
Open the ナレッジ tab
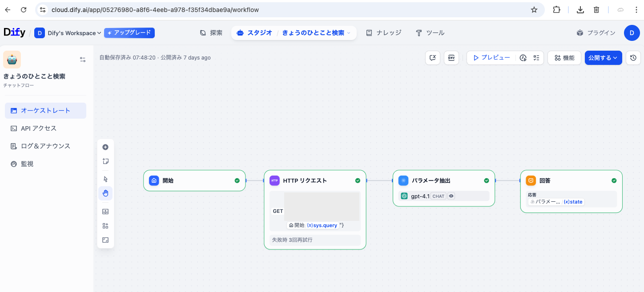pos(384,33)
